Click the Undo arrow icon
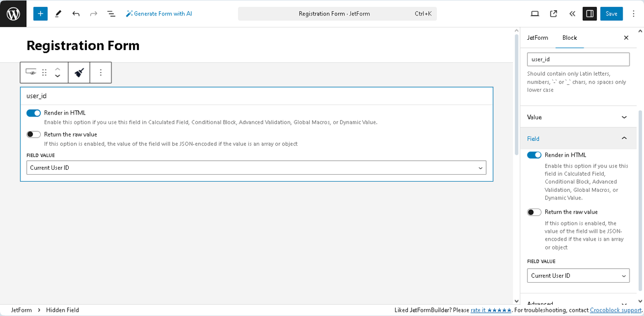This screenshot has height=316, width=644. (77, 13)
